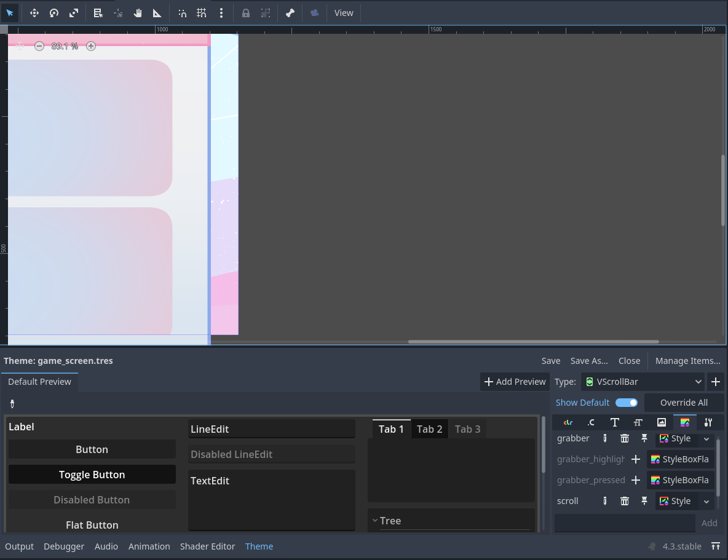Open Manage Items... dialog

[x=687, y=361]
